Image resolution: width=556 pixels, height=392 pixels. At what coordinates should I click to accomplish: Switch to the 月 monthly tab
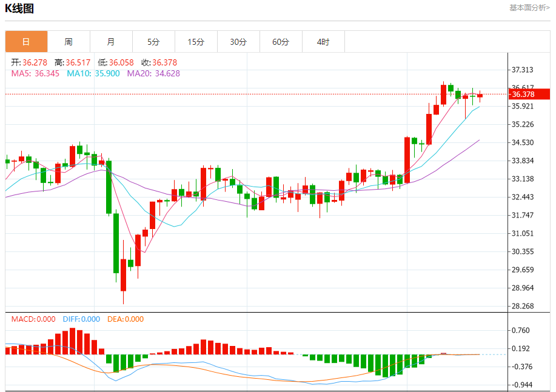point(111,42)
